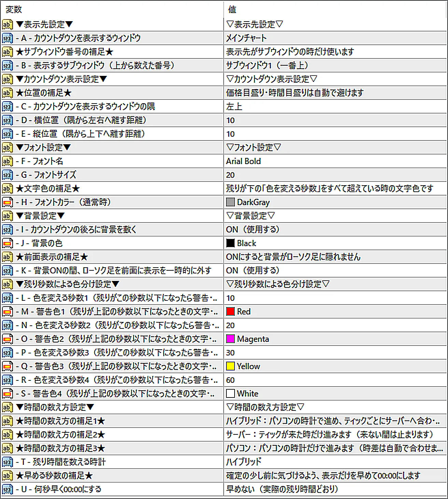Select the value 20 of N - 色を変える秒数2

coord(230,325)
